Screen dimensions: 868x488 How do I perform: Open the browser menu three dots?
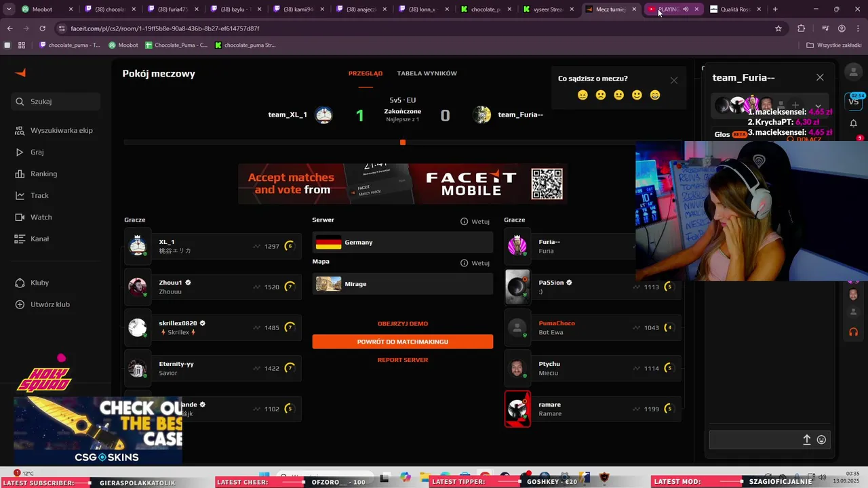(858, 28)
